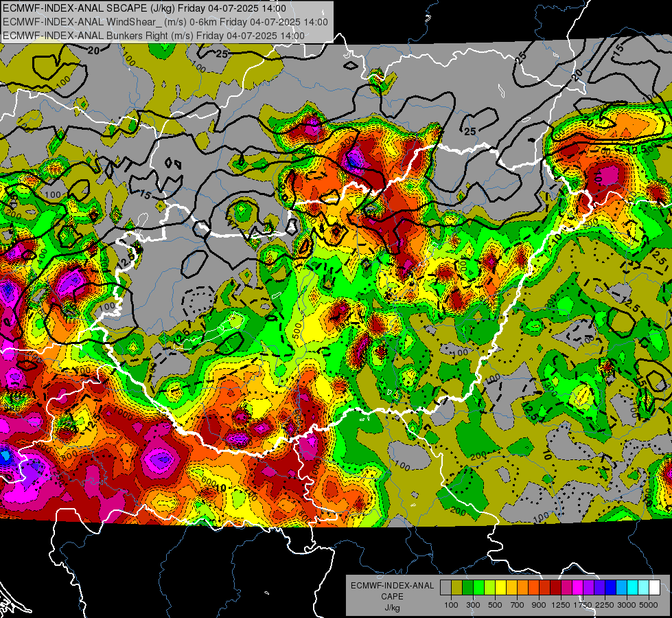Click the bright magenta legend swatch
Screen dimensions: 672x618
pyautogui.click(x=578, y=587)
